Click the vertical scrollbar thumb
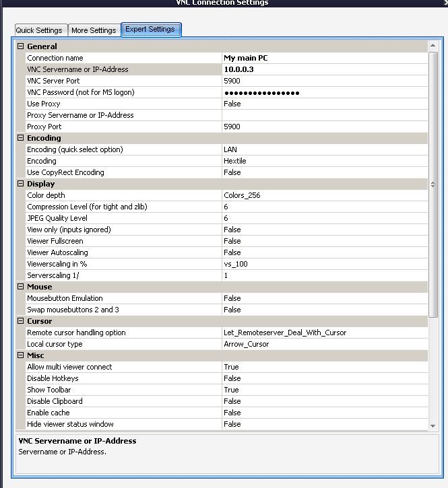This screenshot has height=488, width=448. pyautogui.click(x=433, y=185)
